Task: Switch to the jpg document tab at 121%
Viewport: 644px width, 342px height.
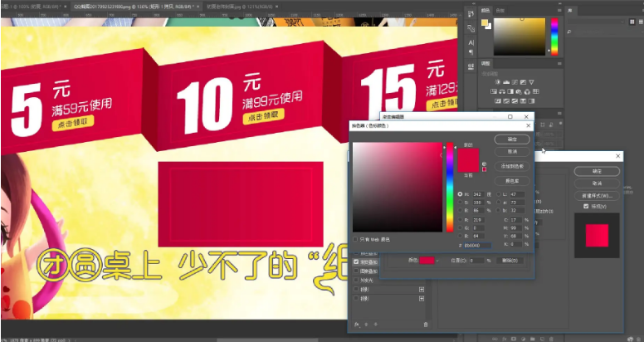Action: 242,7
